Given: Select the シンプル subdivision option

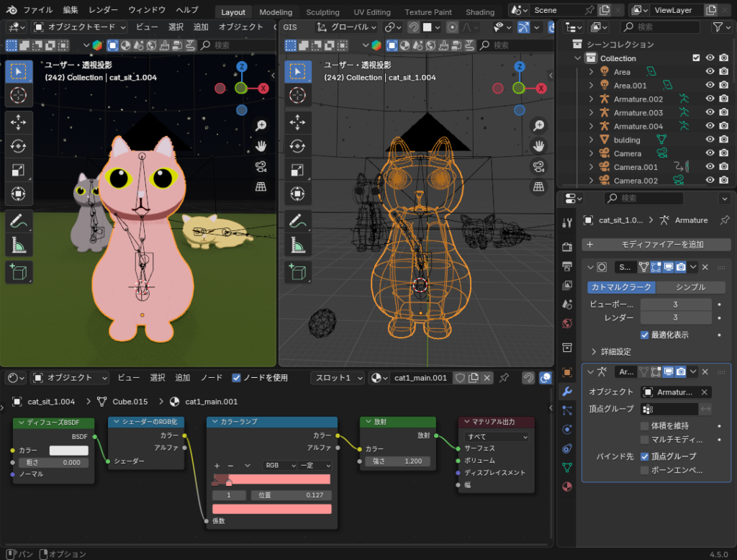Looking at the screenshot, I should [689, 287].
